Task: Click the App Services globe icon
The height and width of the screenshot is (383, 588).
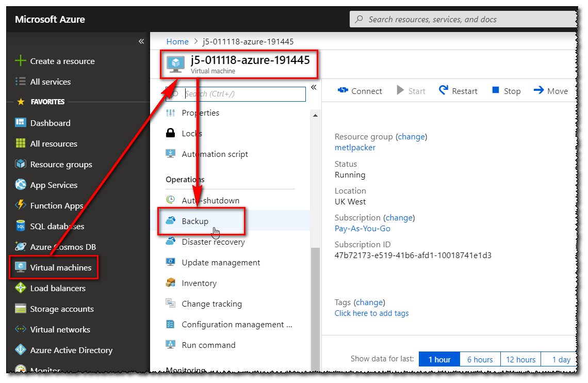Action: pyautogui.click(x=20, y=185)
